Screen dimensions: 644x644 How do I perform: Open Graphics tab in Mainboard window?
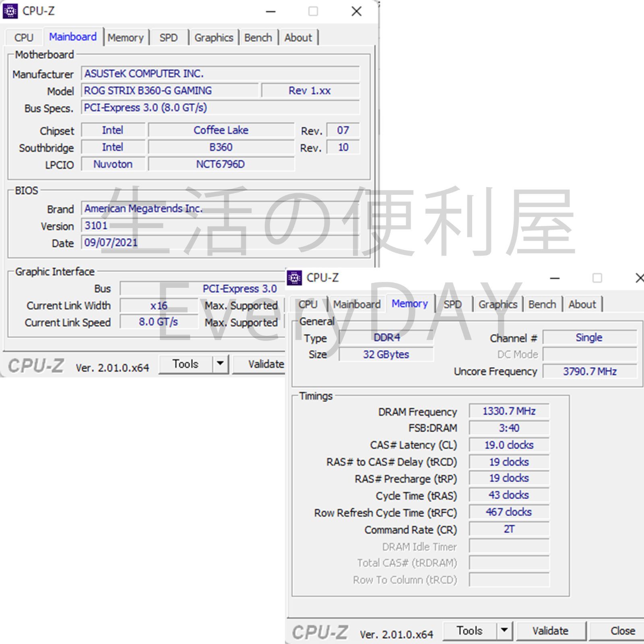pyautogui.click(x=214, y=37)
